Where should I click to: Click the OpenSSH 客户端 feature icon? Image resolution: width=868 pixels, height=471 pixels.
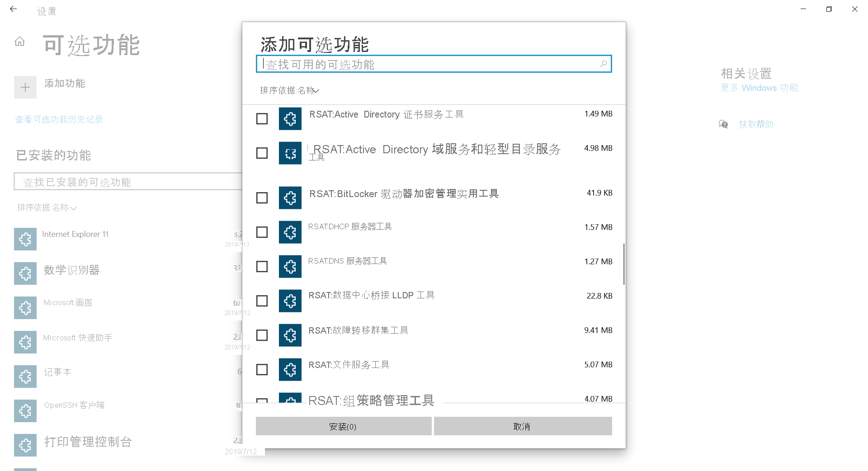tap(25, 411)
